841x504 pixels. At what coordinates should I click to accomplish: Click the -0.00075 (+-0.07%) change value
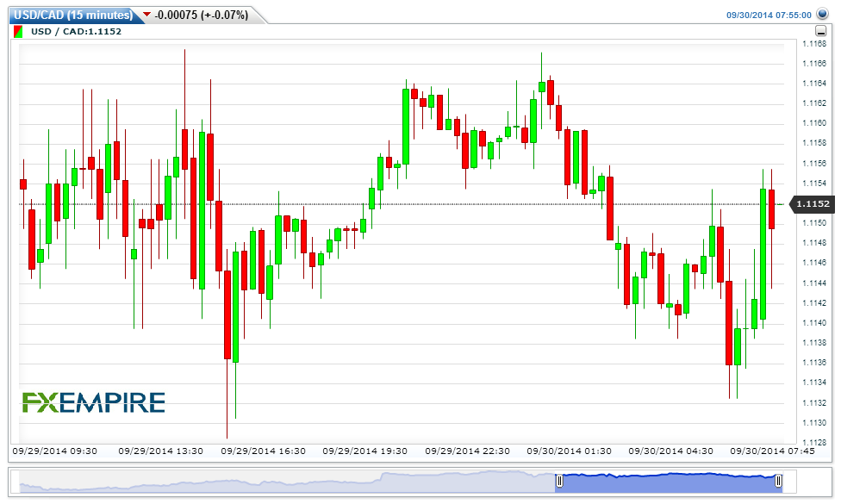pyautogui.click(x=201, y=15)
